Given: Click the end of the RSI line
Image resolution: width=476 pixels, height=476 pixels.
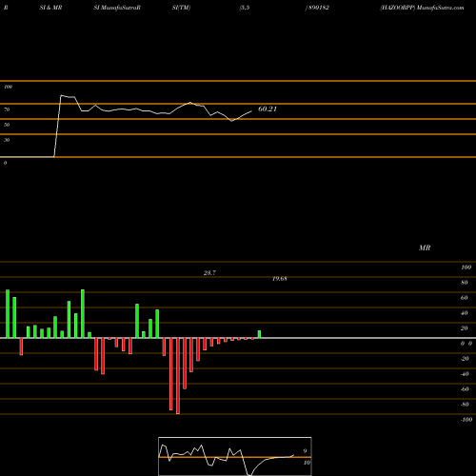Looking at the screenshot, I should [x=251, y=110].
